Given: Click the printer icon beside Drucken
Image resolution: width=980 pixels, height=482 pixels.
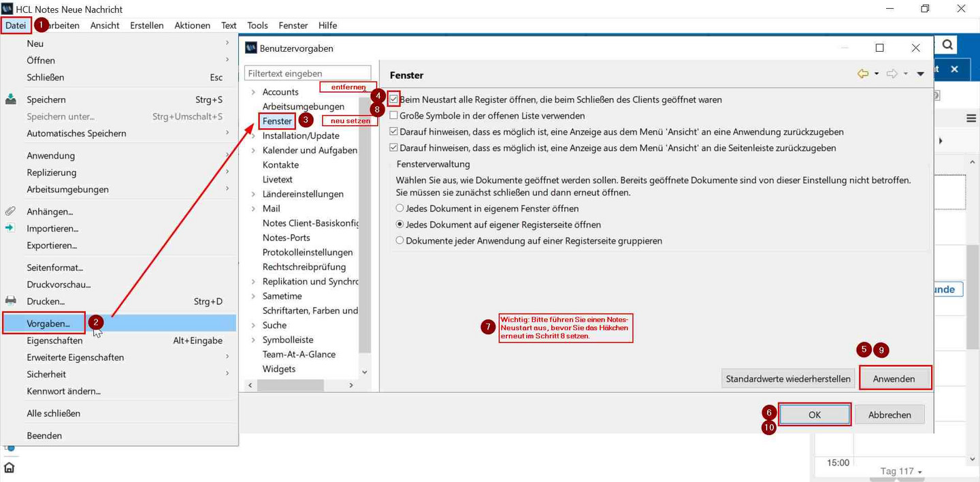Looking at the screenshot, I should coord(11,301).
